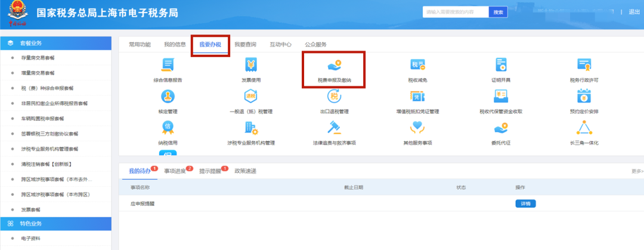Open the 税收减免 icon
Image resolution: width=644 pixels, height=250 pixels.
tap(417, 65)
